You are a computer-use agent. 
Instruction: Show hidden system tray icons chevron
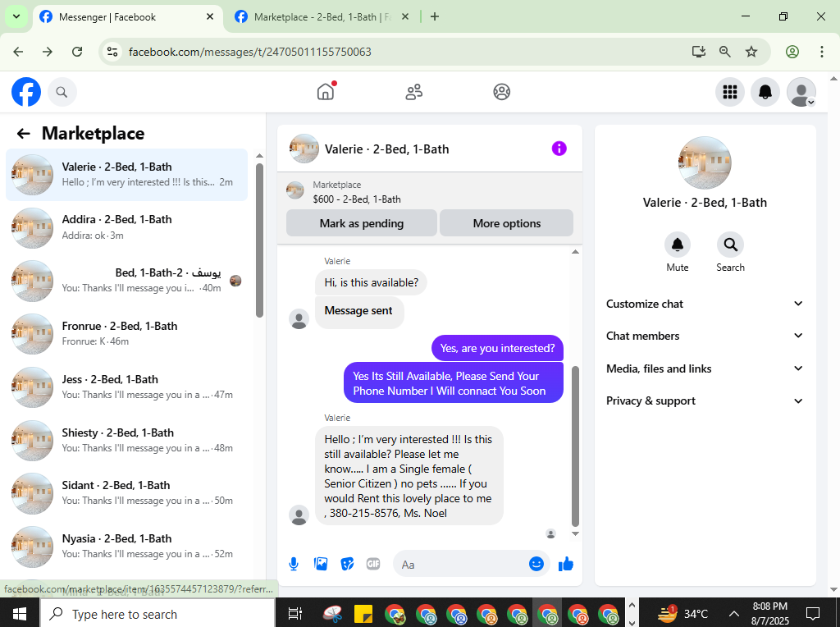[734, 614]
